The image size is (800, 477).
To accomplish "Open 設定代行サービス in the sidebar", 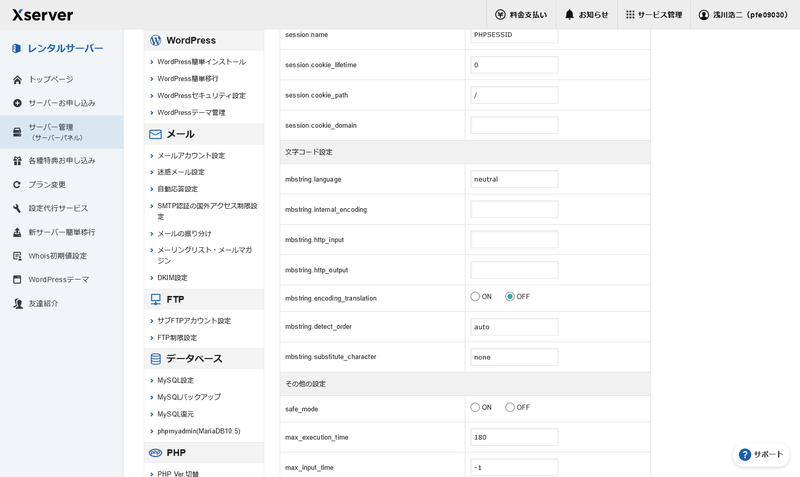I will 58,208.
